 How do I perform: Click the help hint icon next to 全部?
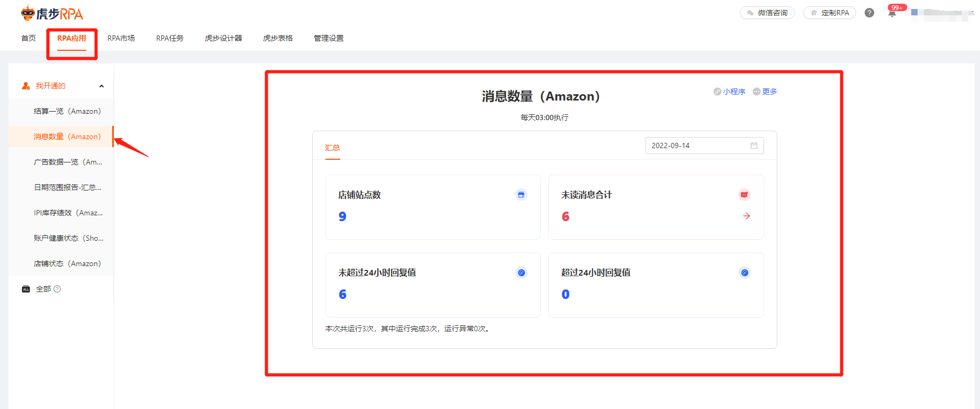(58, 289)
